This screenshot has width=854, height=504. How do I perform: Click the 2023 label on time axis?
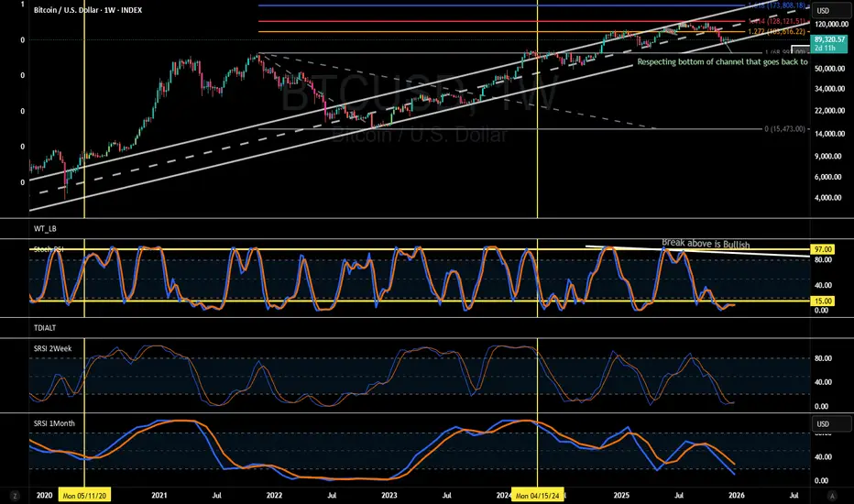coord(389,496)
